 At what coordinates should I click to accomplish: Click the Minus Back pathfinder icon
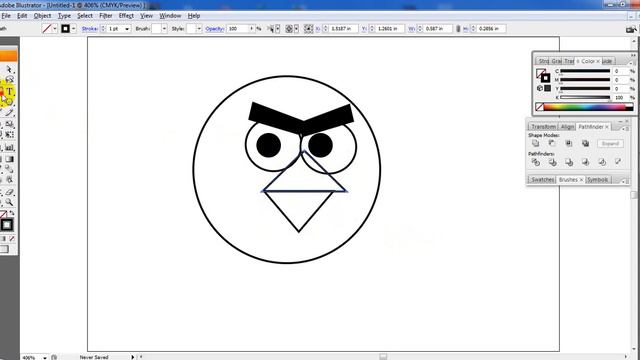pos(618,162)
